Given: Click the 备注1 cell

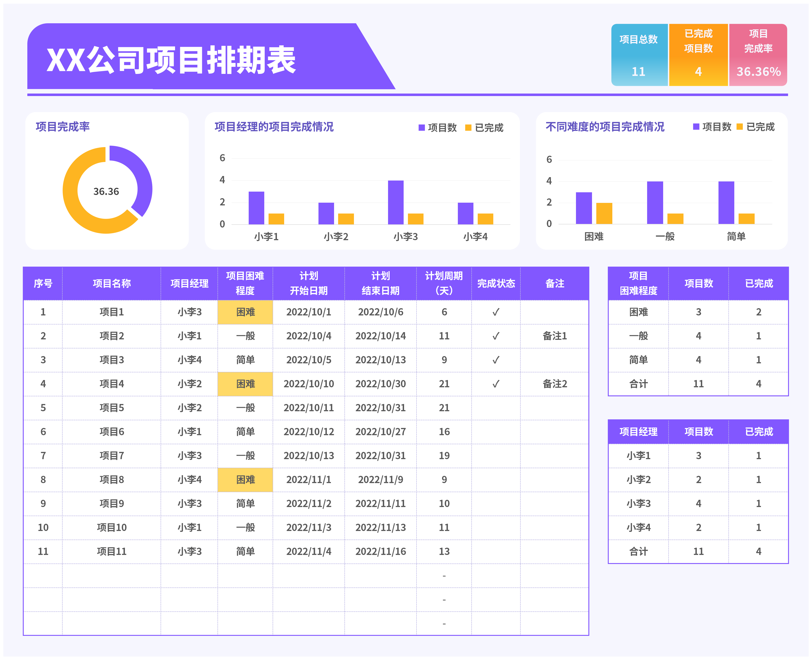Looking at the screenshot, I should [x=554, y=336].
